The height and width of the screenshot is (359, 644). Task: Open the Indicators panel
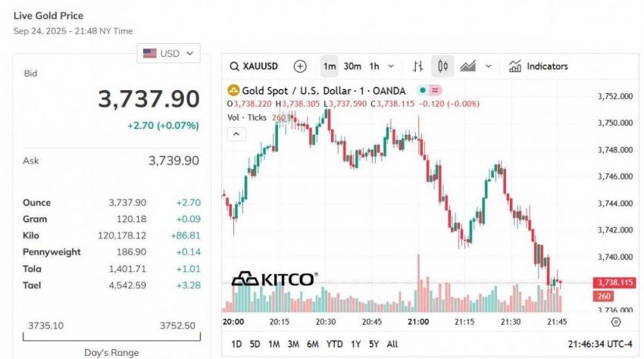(x=539, y=67)
